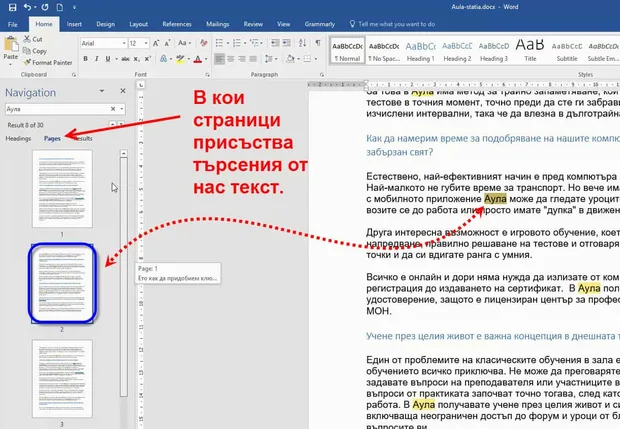The width and height of the screenshot is (620, 429).
Task: Open the Borders button
Action: 307,59
